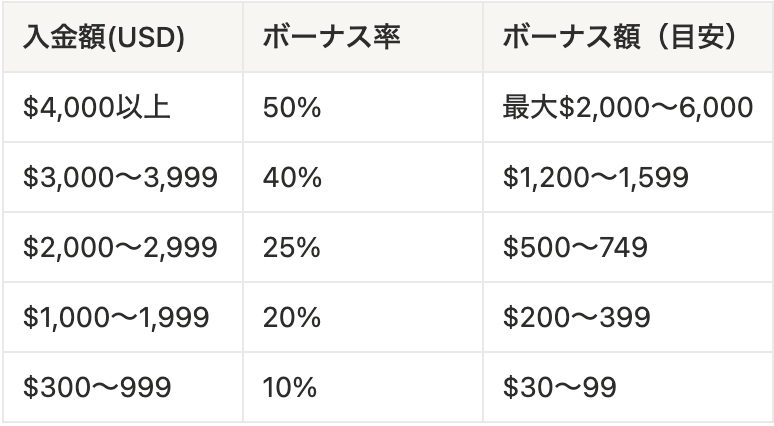Viewport: 774px width, 426px height.
Task: Click the 10% bonus rate cell
Action: pyautogui.click(x=291, y=387)
